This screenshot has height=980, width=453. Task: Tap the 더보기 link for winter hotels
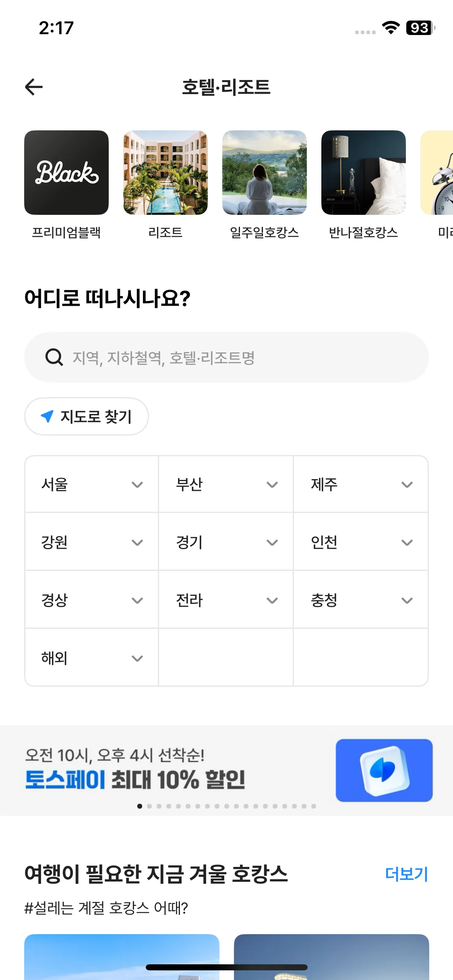tap(406, 875)
